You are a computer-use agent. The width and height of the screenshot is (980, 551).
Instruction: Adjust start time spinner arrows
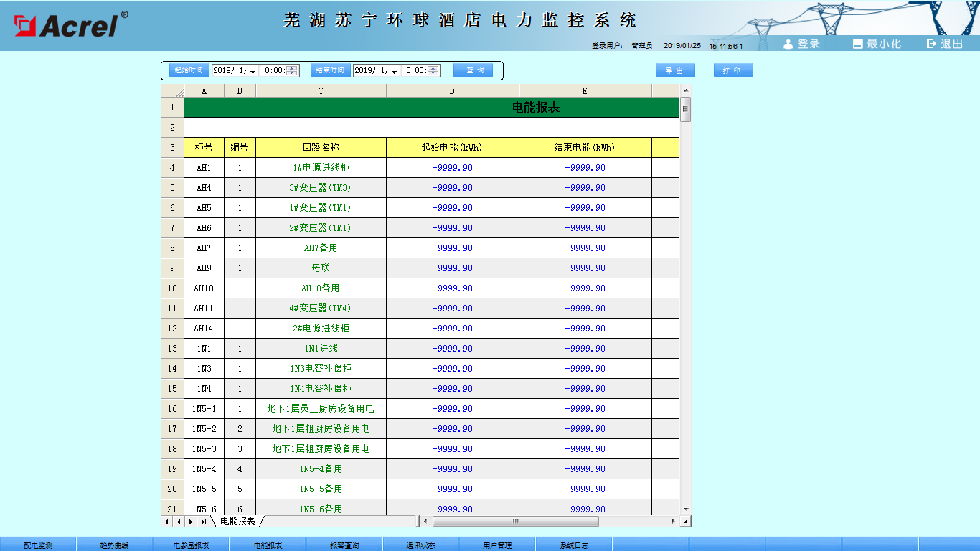tap(292, 70)
